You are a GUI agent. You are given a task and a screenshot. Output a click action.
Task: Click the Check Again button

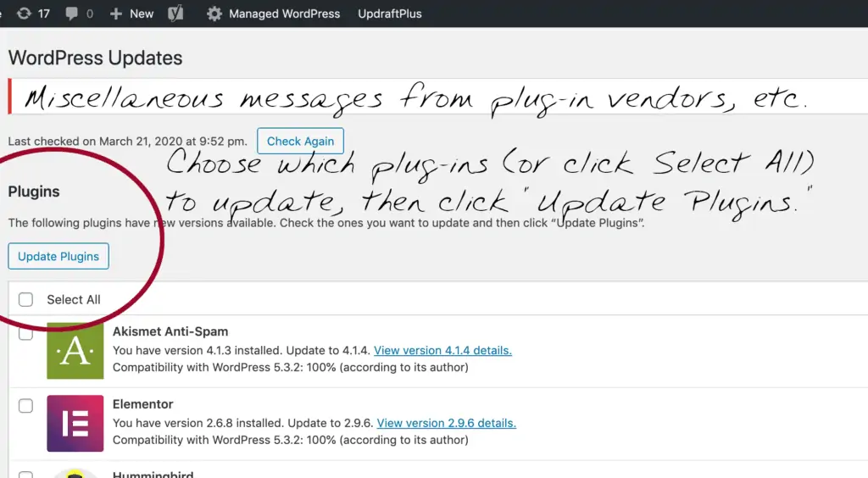pyautogui.click(x=301, y=141)
